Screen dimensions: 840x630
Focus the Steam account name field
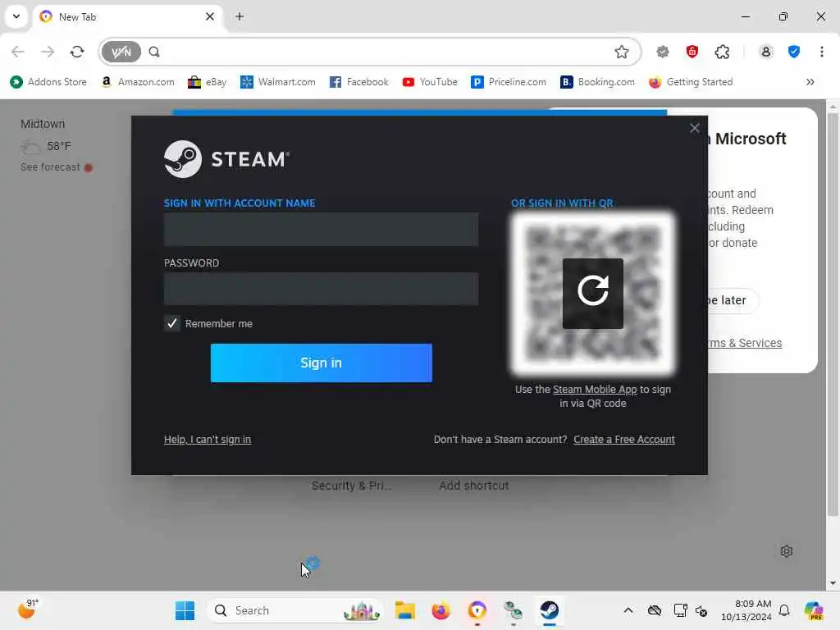click(321, 230)
